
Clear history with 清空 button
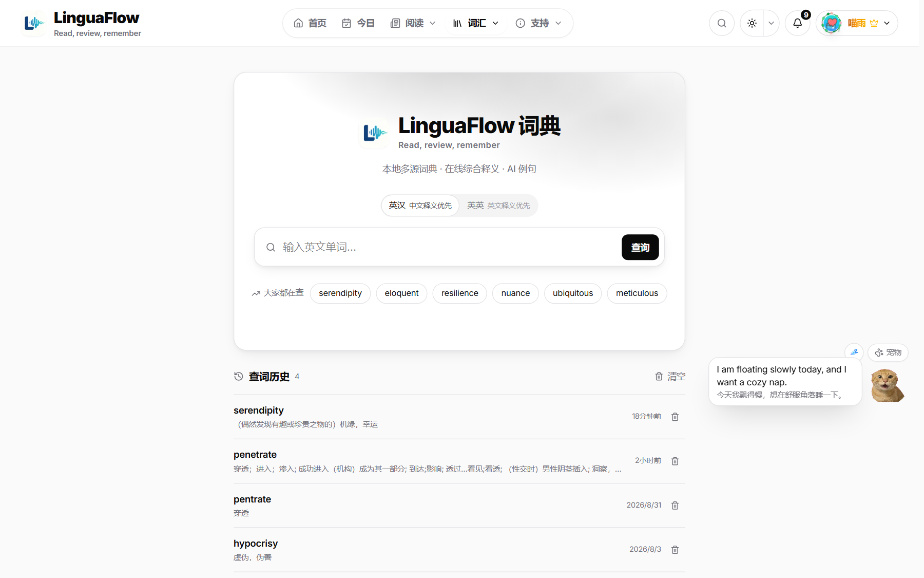tap(670, 377)
